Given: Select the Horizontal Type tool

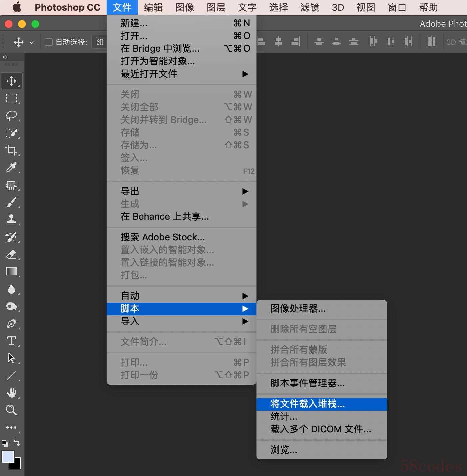Looking at the screenshot, I should coord(12,341).
